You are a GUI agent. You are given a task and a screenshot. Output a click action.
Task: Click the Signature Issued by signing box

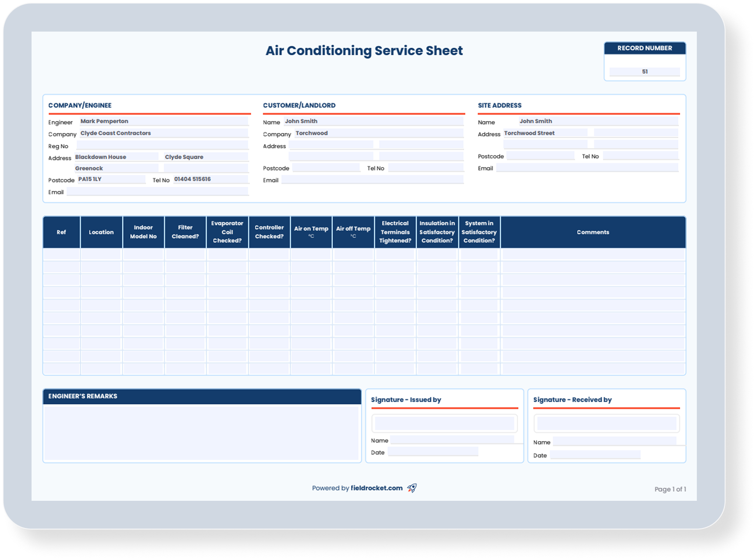444,423
